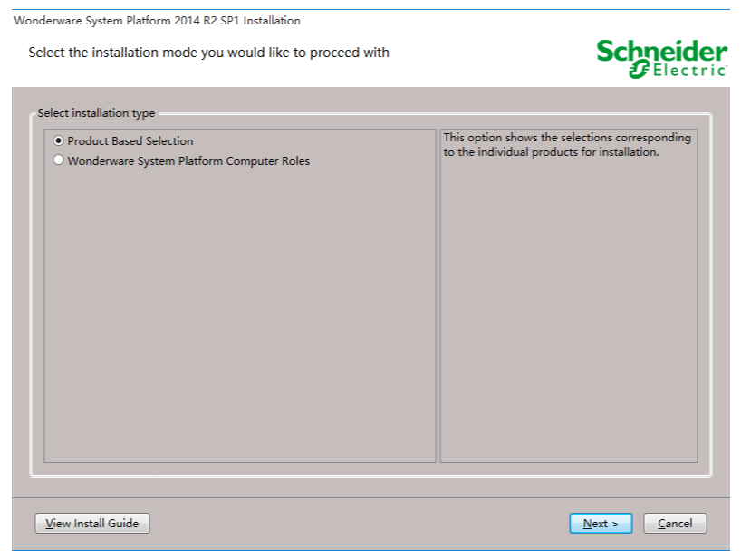741x560 pixels.
Task: Click the 'Select the installation mode' heading
Action: coord(208,53)
